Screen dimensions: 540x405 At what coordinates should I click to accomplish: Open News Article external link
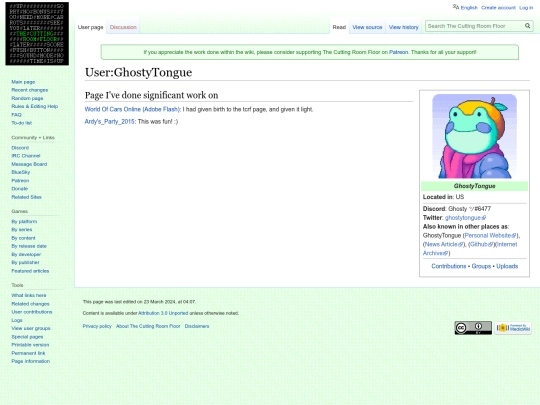point(444,245)
